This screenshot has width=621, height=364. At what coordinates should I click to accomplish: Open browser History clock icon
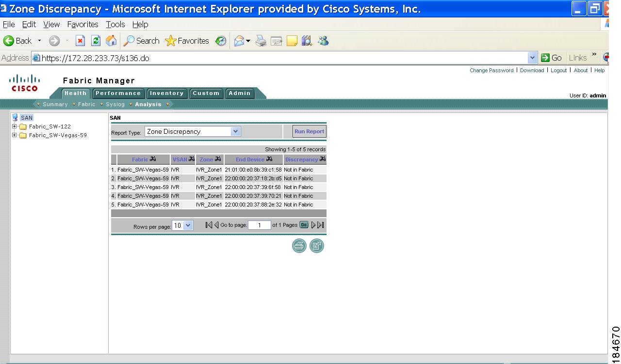pos(221,41)
